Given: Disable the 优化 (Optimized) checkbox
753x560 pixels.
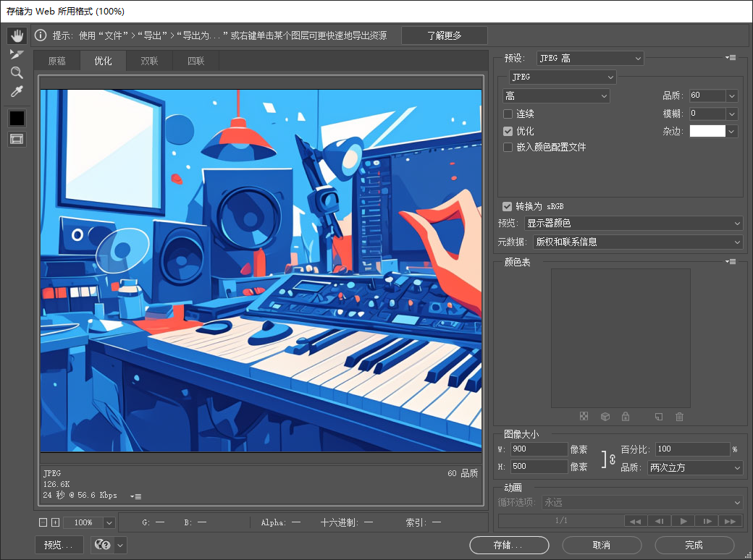Looking at the screenshot, I should (508, 131).
